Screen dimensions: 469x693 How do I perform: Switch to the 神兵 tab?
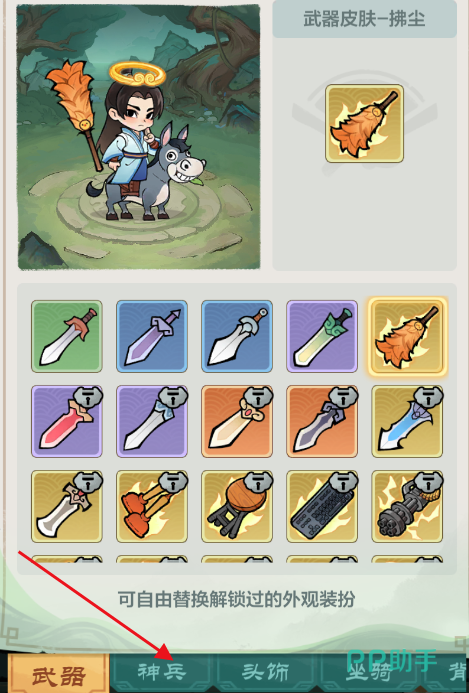[162, 673]
